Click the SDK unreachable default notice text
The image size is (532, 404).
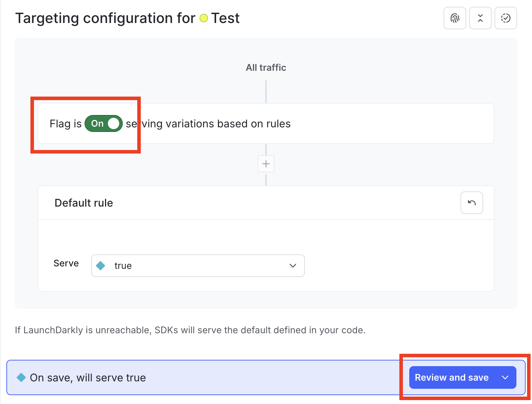(190, 330)
